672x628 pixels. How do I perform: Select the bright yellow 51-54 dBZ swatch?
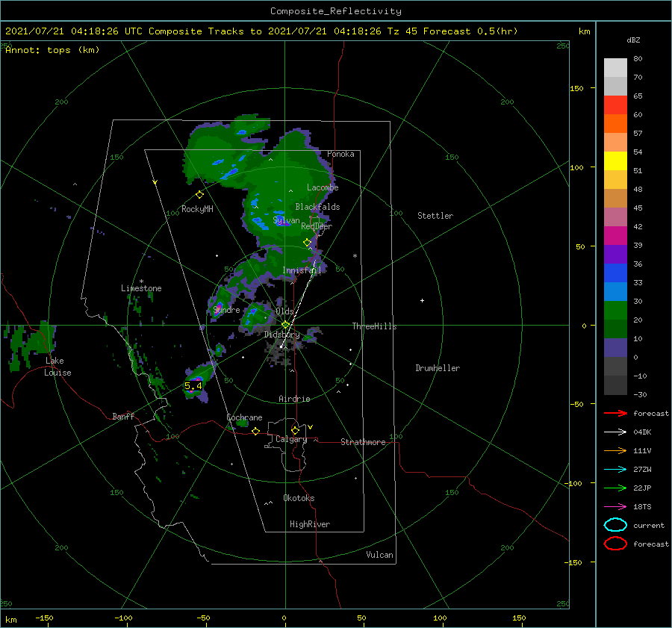click(615, 161)
